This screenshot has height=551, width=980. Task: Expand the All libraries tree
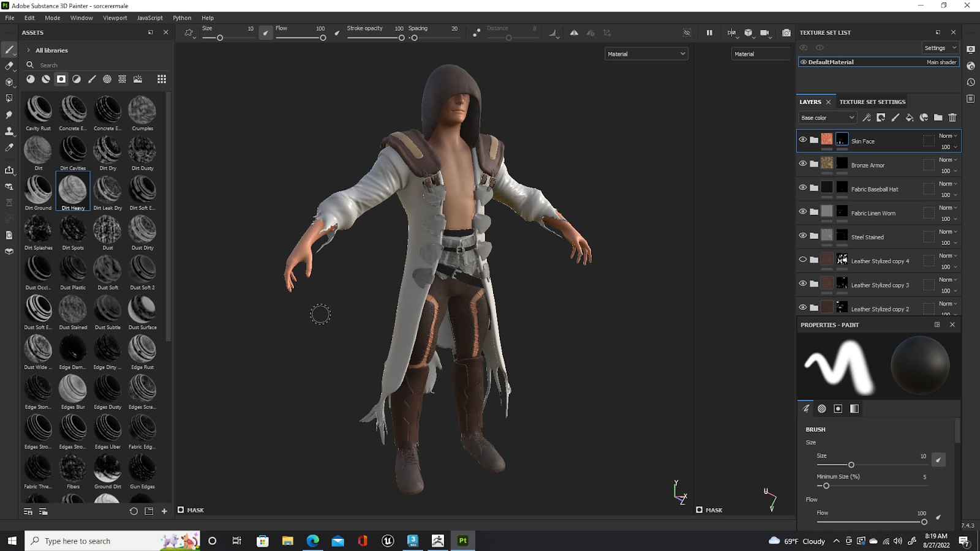(x=28, y=50)
